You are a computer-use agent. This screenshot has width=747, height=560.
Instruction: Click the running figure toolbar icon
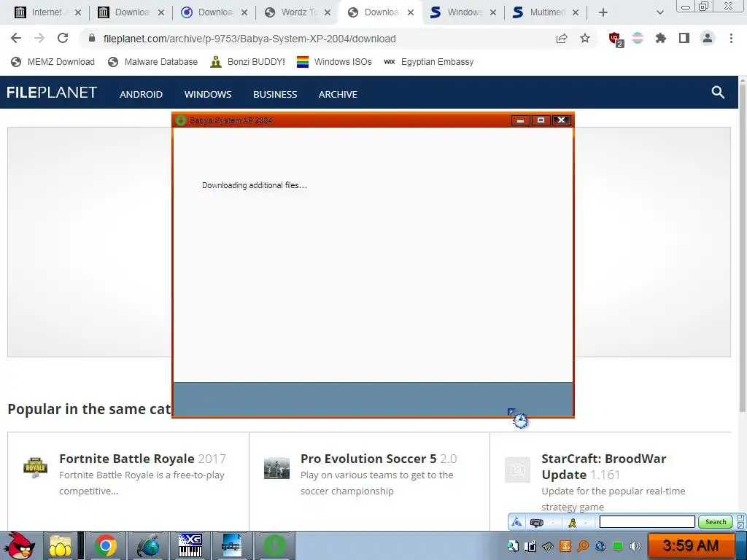[572, 522]
